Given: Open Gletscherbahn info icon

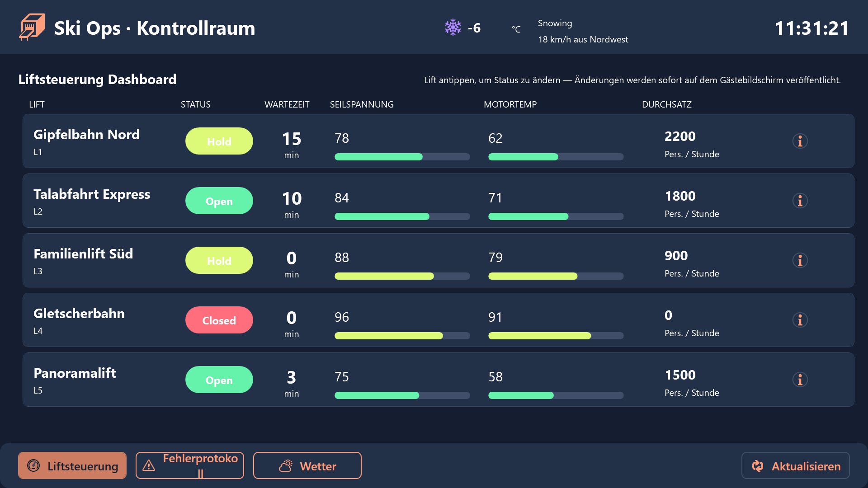Looking at the screenshot, I should 800,320.
